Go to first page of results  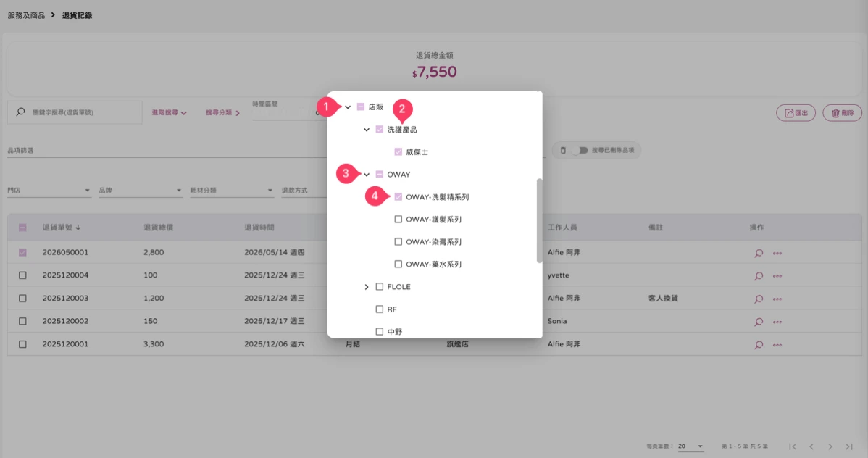pos(793,446)
